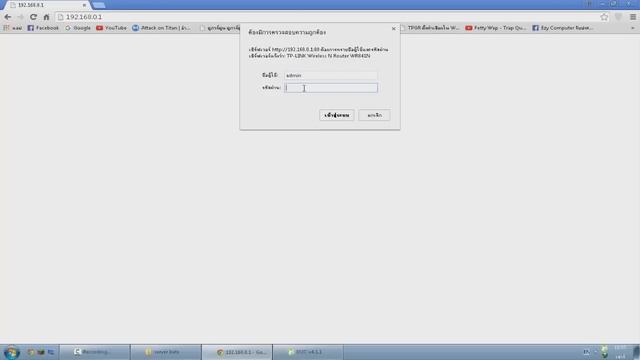Click the extension icon next to the star
Viewport: 640px width, 360px height.
(x=618, y=17)
